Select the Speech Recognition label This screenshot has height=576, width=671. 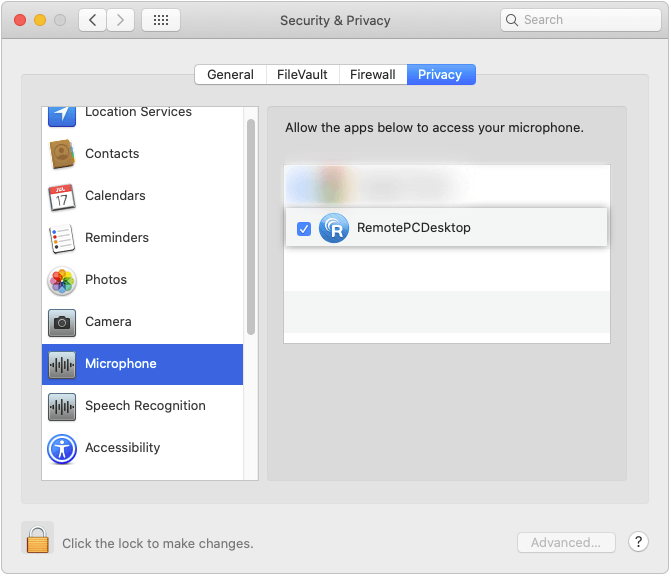click(x=145, y=406)
